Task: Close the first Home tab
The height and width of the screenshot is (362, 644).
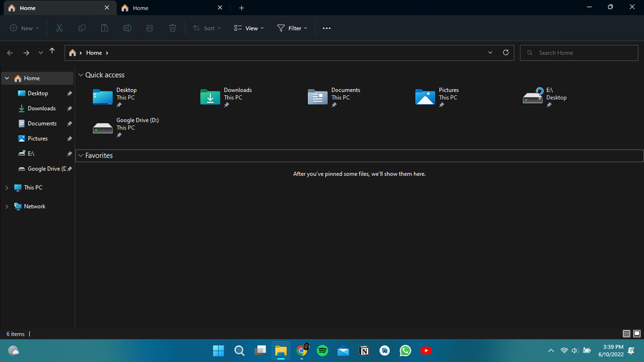Action: pyautogui.click(x=107, y=8)
